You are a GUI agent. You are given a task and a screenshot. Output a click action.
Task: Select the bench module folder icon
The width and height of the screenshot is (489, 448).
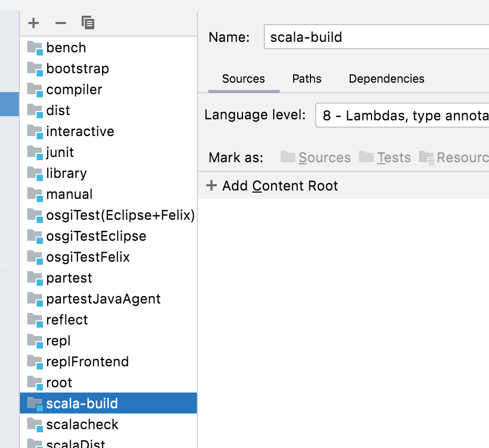(35, 48)
